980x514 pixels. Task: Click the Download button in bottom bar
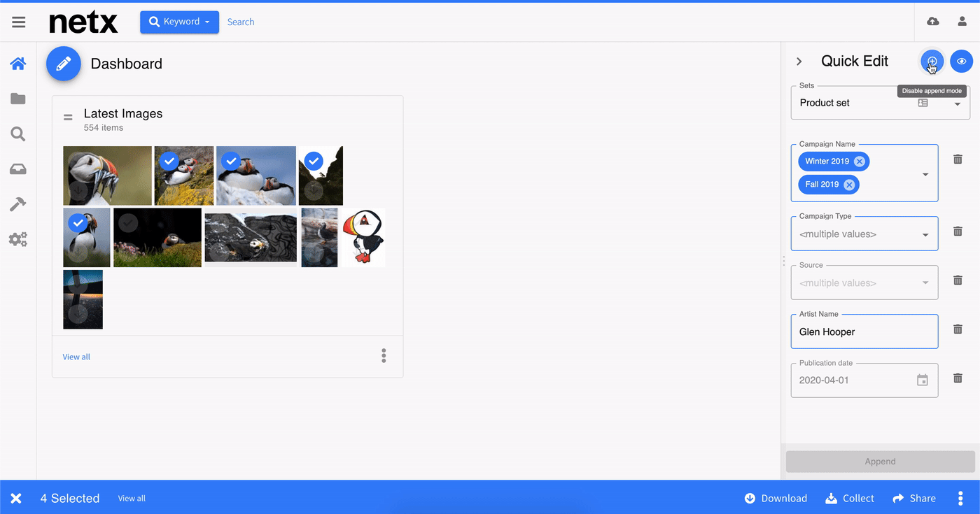776,498
